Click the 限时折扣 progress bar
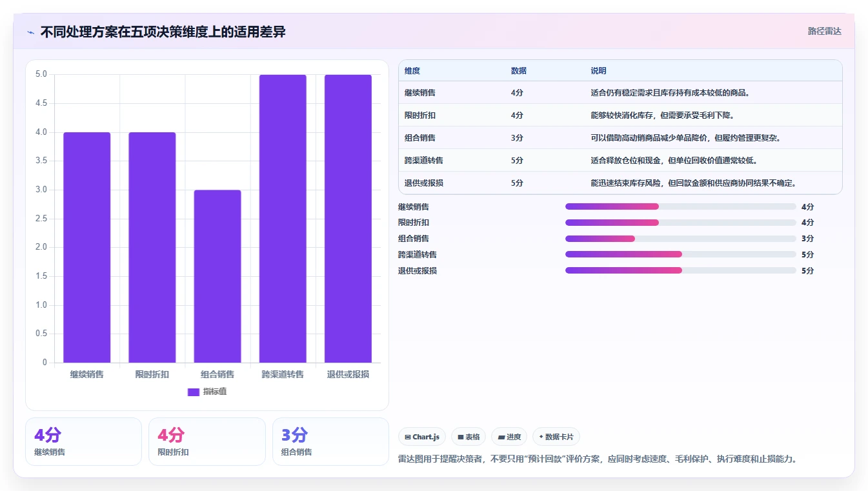This screenshot has width=868, height=491. [x=681, y=223]
